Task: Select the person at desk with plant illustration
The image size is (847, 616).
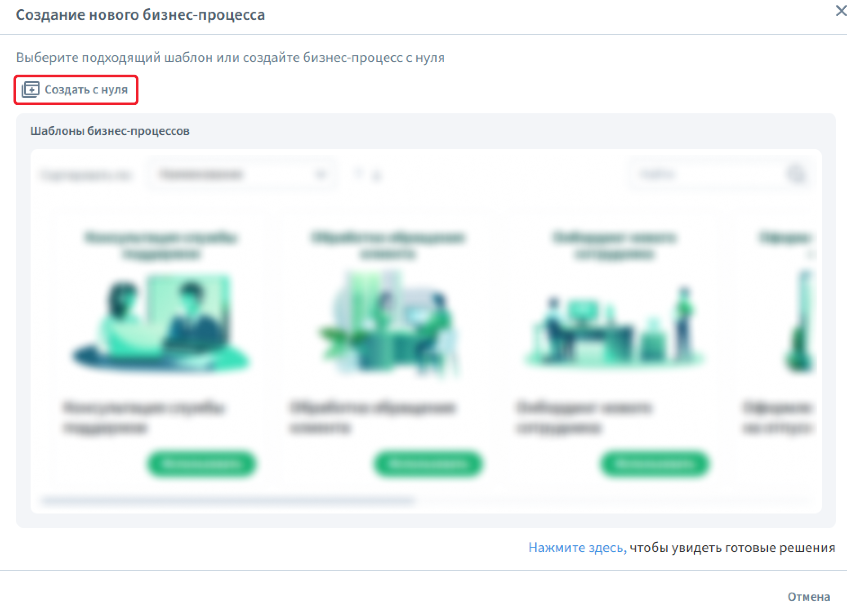Action: (388, 323)
